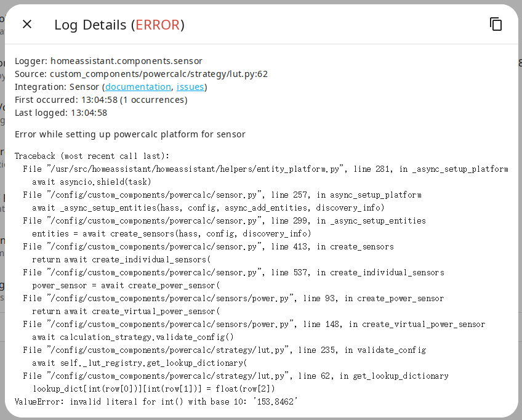The image size is (522, 420).
Task: Click the error summary about powercalc platform setup
Action: [x=128, y=134]
